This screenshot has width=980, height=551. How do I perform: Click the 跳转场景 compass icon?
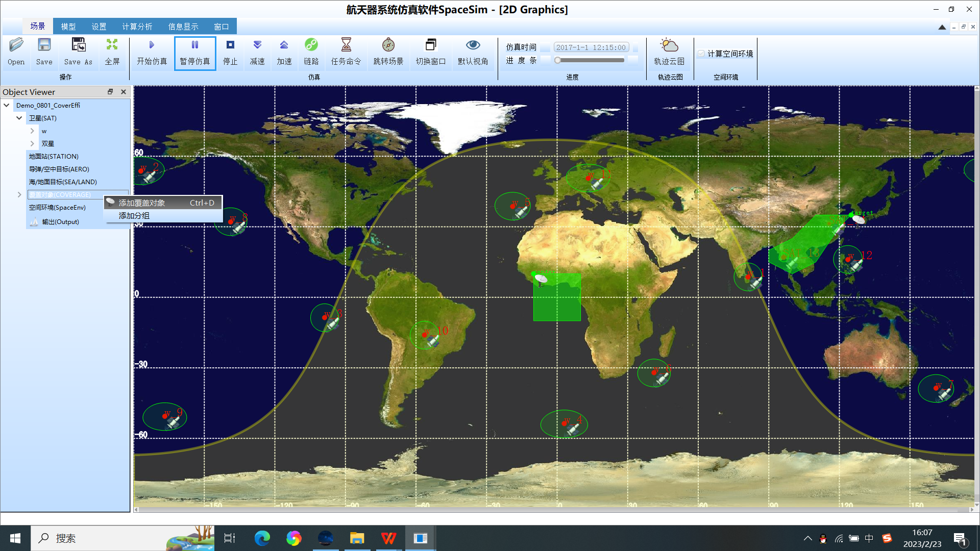(388, 52)
